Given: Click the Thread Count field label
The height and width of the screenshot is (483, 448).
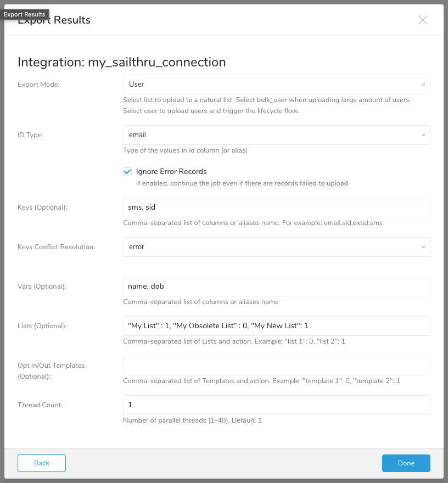Looking at the screenshot, I should [x=40, y=405].
